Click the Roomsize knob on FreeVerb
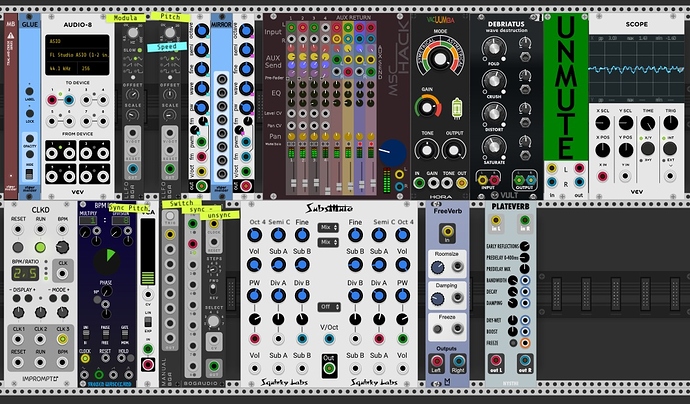 tap(437, 267)
